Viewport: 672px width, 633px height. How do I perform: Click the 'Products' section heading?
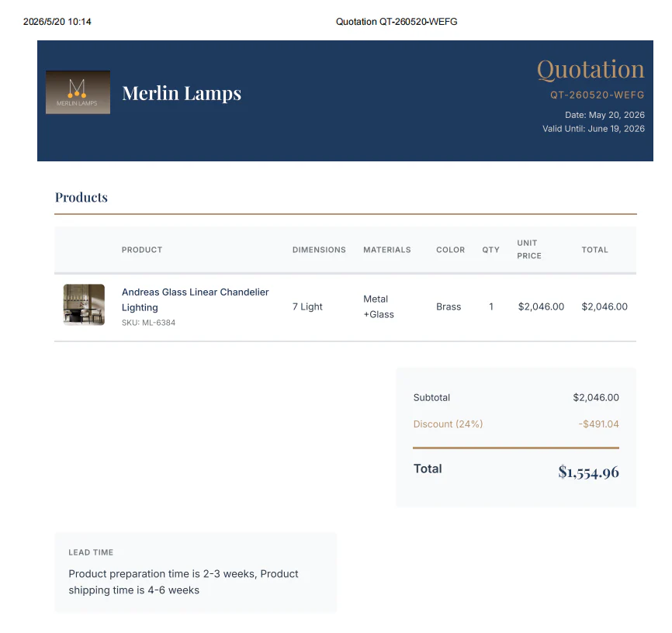[81, 197]
